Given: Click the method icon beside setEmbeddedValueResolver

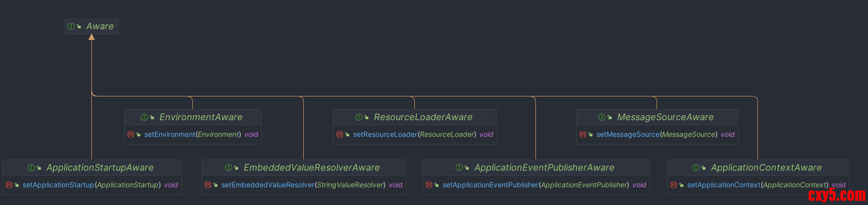Looking at the screenshot, I should [x=208, y=185].
